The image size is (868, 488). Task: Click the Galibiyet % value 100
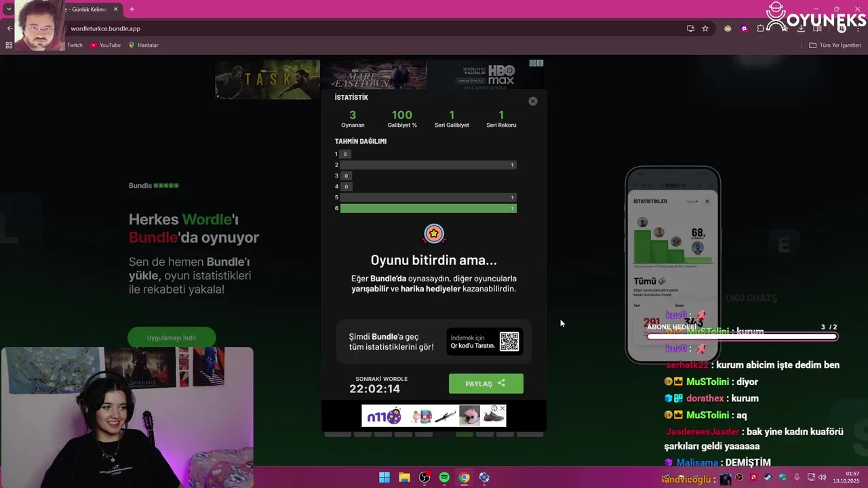point(402,115)
